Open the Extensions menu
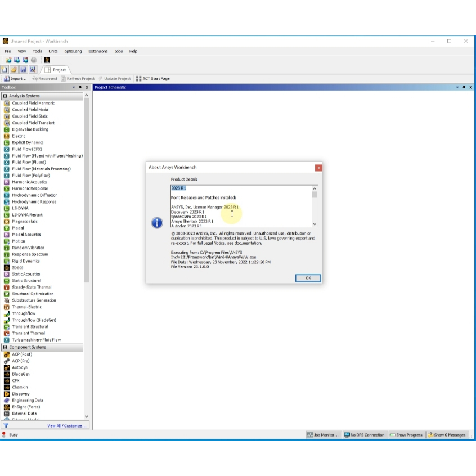Viewport: 476px width, 476px height. click(x=98, y=51)
